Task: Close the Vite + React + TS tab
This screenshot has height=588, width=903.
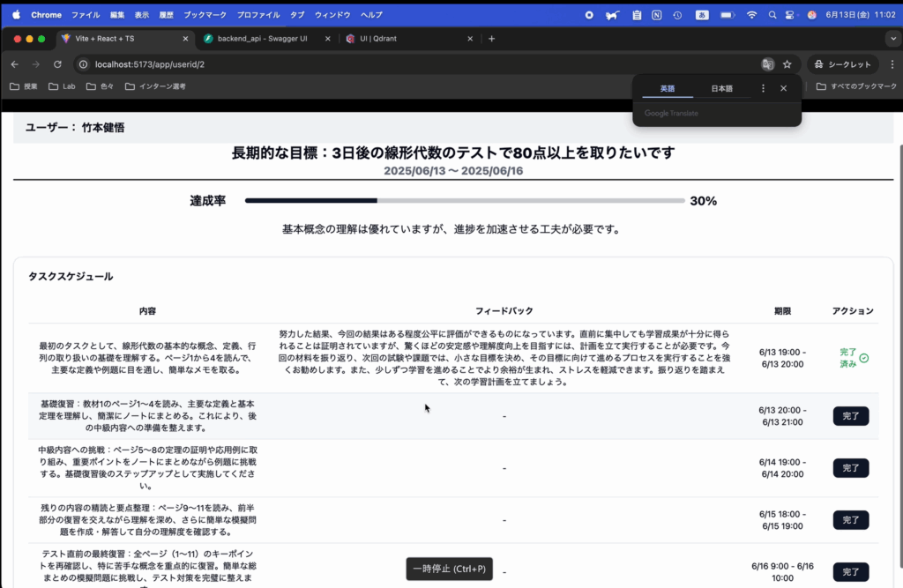Action: click(185, 39)
